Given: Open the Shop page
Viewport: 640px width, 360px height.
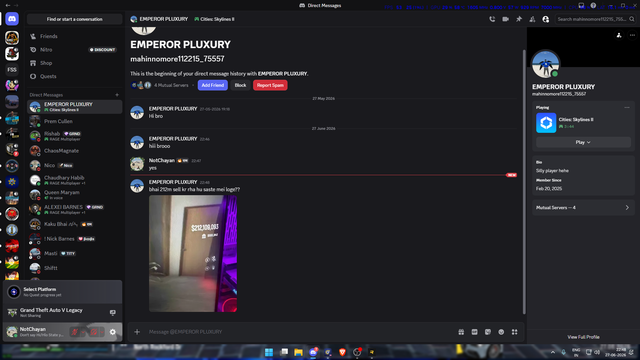Looking at the screenshot, I should click(x=74, y=63).
